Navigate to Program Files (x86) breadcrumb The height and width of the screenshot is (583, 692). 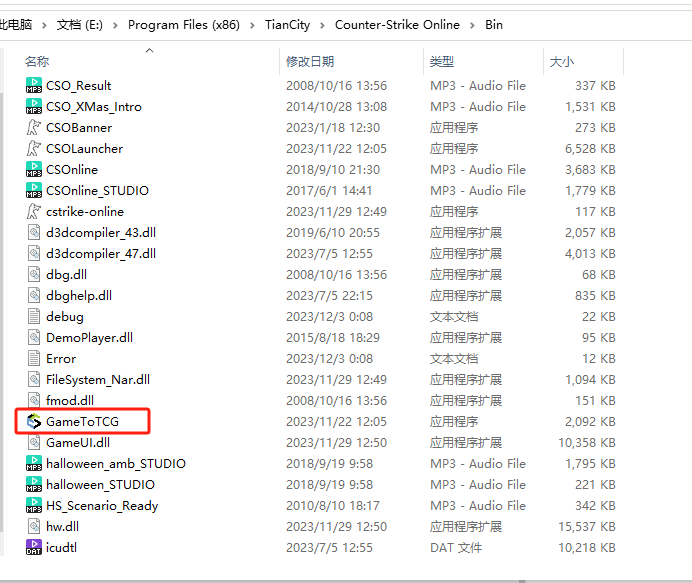click(184, 25)
